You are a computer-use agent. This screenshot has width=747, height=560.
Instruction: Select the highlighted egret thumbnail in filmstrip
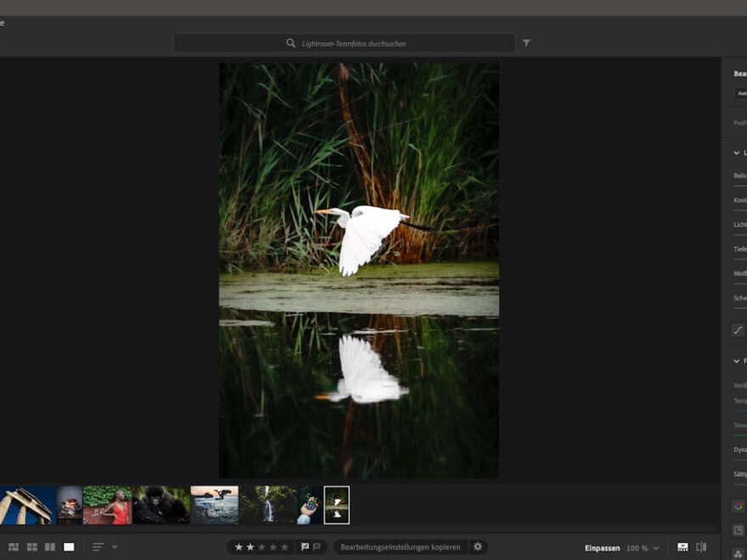pyautogui.click(x=337, y=505)
